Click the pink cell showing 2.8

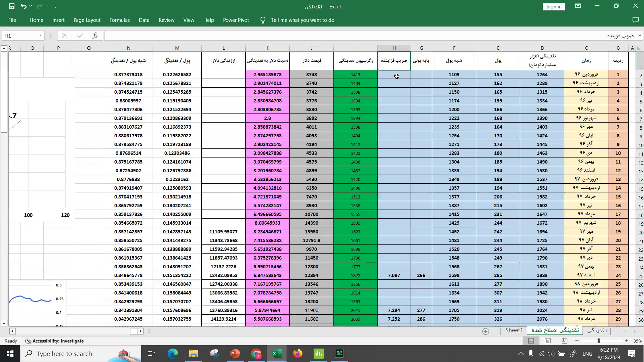pos(268,118)
